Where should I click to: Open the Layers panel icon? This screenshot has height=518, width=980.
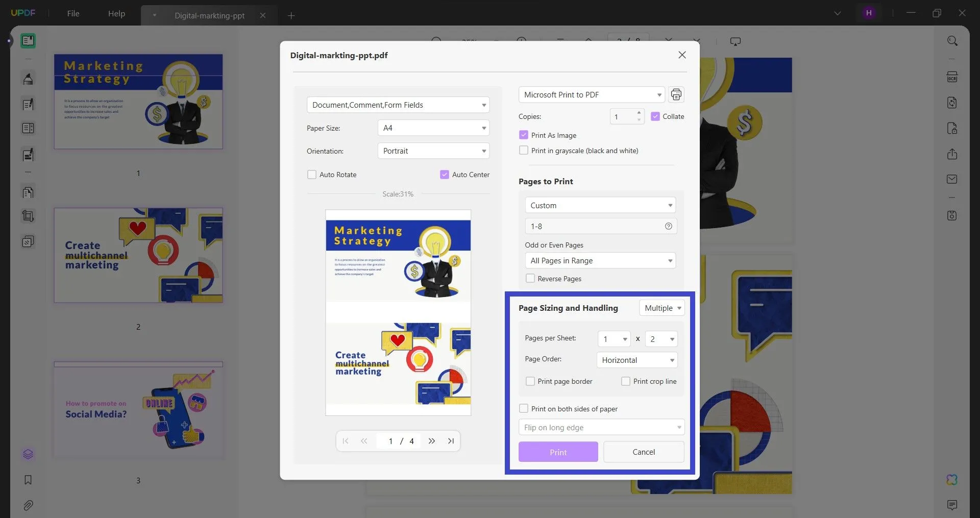28,454
